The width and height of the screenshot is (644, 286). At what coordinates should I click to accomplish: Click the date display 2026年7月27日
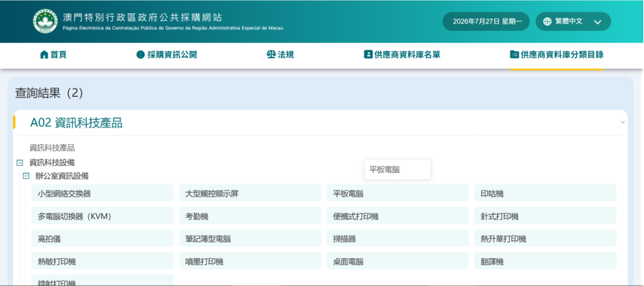coord(486,22)
